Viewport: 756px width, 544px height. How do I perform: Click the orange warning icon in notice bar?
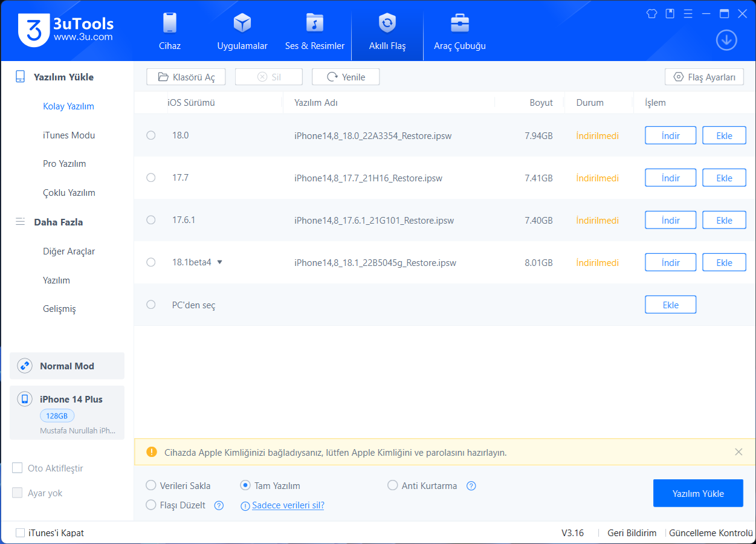152,452
